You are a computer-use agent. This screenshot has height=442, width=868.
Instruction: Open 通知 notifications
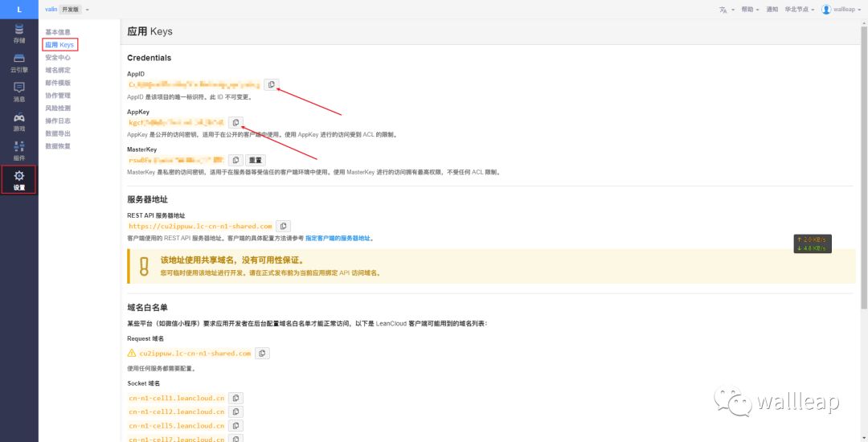point(772,10)
